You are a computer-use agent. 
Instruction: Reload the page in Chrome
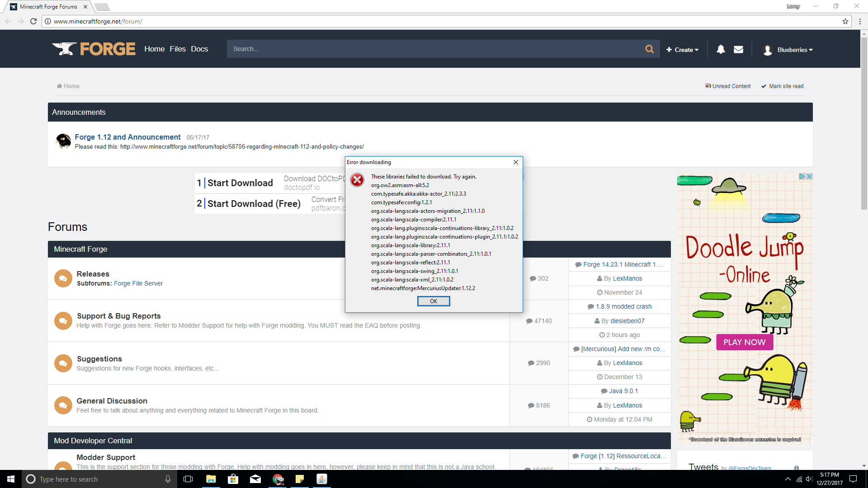pyautogui.click(x=33, y=21)
